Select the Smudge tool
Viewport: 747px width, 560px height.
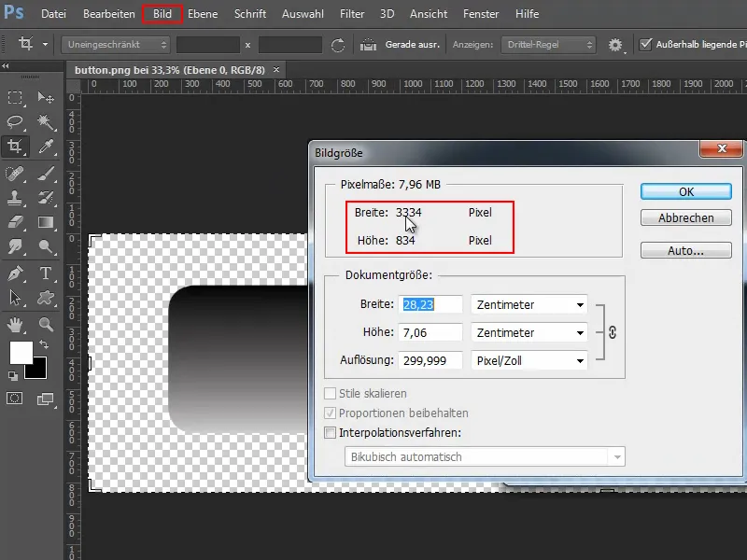(15, 246)
